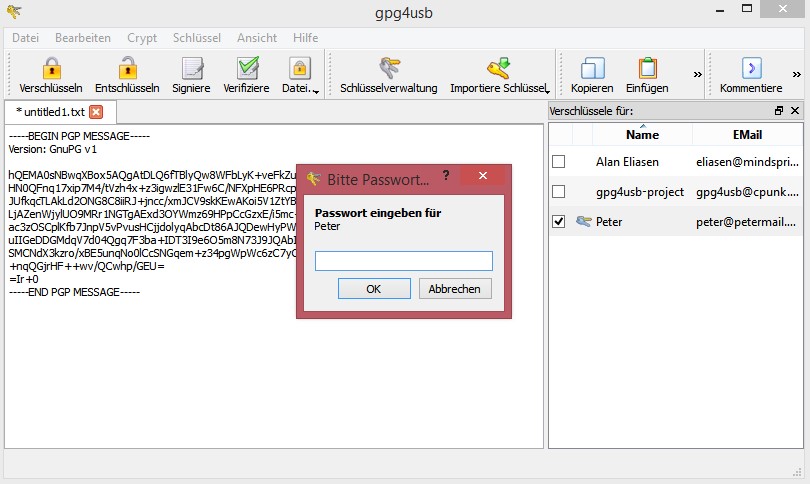
Task: Check the Alan Eliasen key checkbox
Action: click(x=559, y=161)
